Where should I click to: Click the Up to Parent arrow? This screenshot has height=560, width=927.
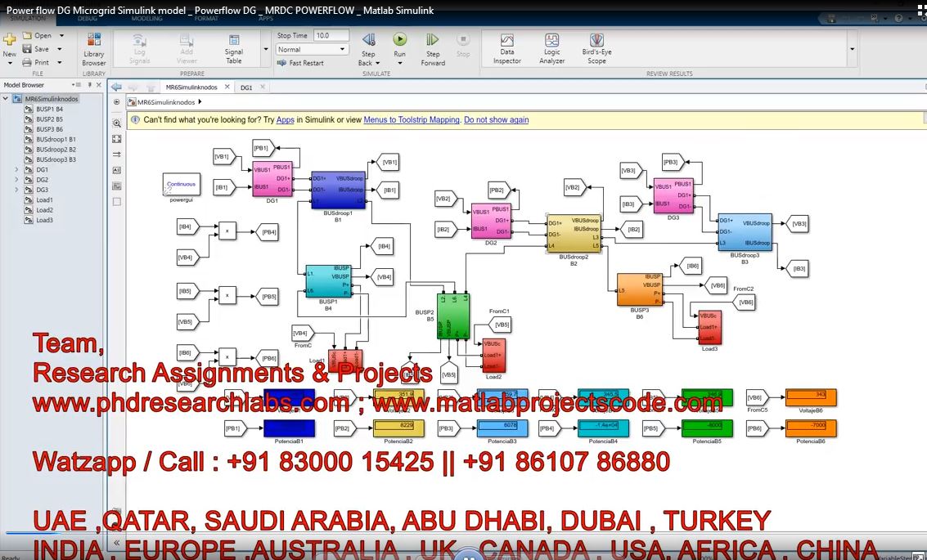pyautogui.click(x=151, y=87)
